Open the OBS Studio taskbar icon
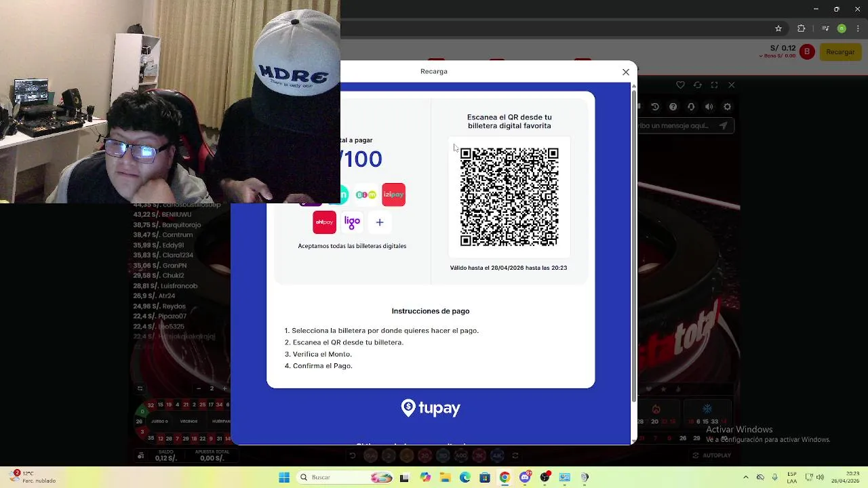868x488 pixels. coord(545,477)
